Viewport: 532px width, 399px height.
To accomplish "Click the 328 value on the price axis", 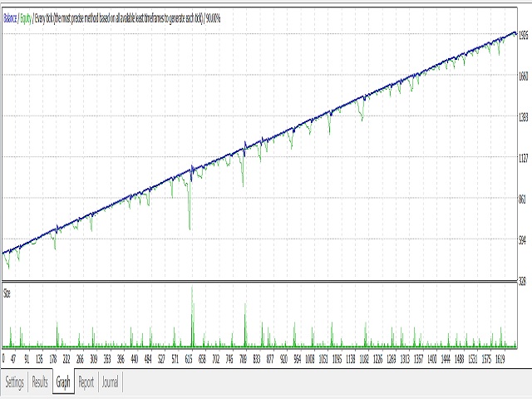I will click(522, 281).
